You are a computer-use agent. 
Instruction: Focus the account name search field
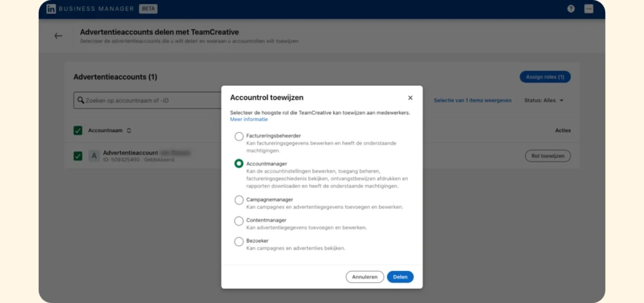pos(148,100)
